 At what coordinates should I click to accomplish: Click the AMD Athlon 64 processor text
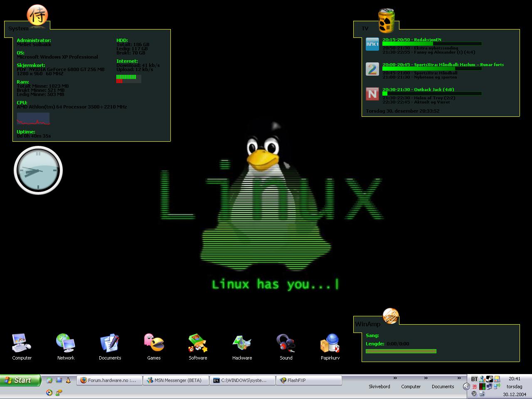[x=72, y=107]
